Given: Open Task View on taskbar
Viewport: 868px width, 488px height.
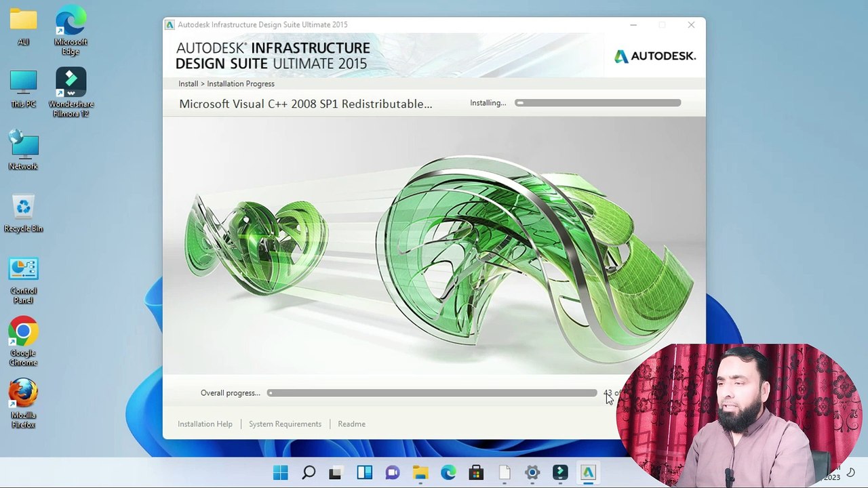Looking at the screenshot, I should 336,472.
